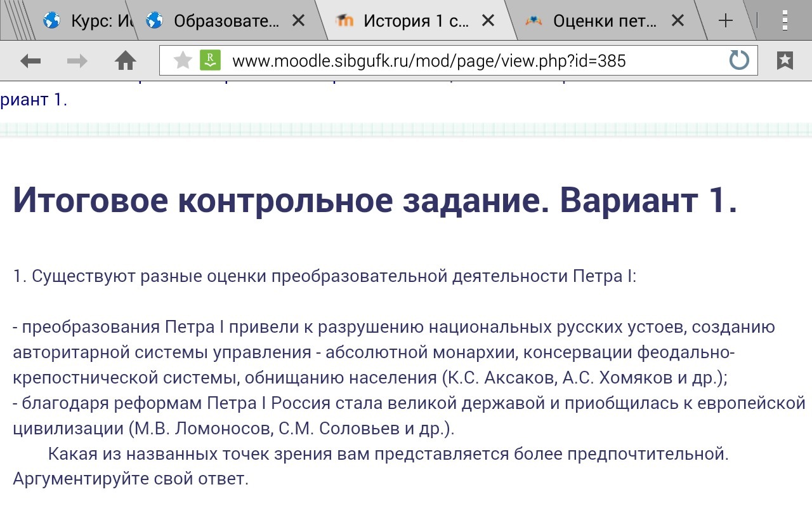Click the green reader mode icon

[210, 61]
